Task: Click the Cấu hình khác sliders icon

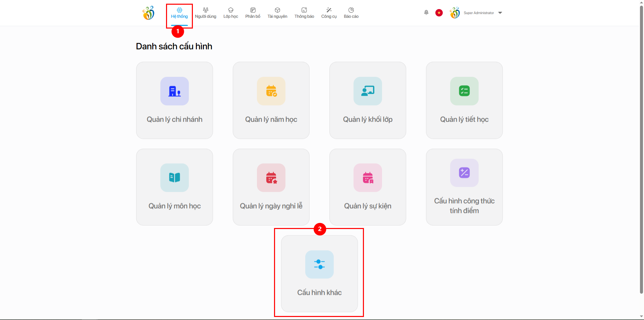Action: click(319, 264)
